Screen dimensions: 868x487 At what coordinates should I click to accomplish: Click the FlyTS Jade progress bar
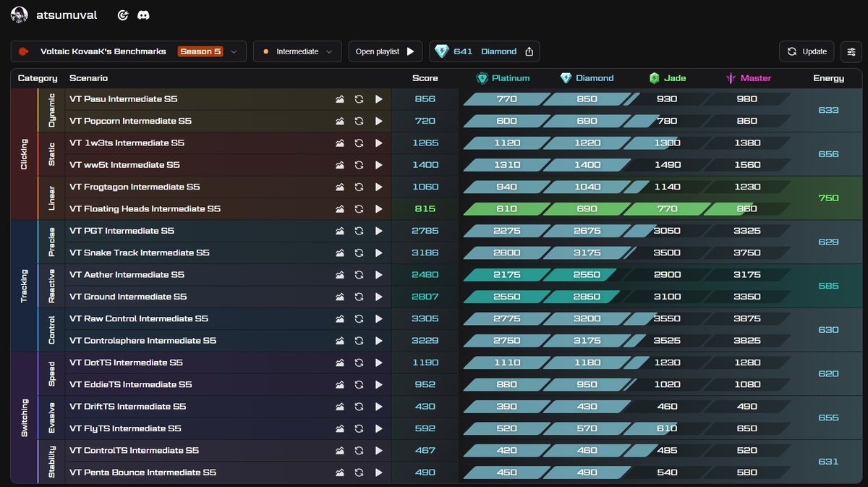pyautogui.click(x=667, y=428)
